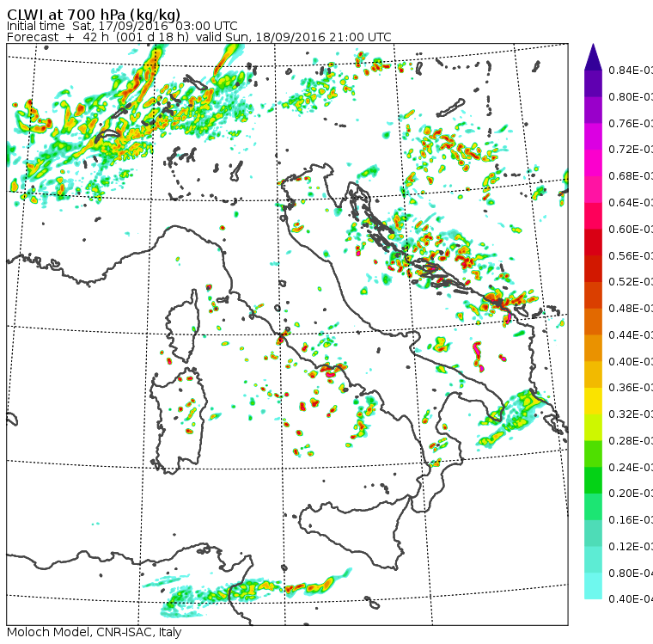Click the red band between 0.56E-03 and 0.60E-03
653x644 pixels.
(x=594, y=242)
